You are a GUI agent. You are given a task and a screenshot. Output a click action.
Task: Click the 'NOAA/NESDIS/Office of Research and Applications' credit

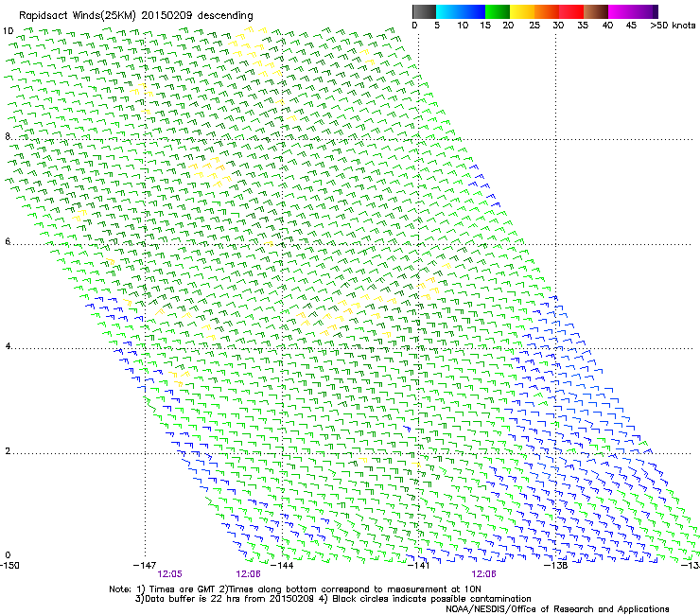click(557, 609)
